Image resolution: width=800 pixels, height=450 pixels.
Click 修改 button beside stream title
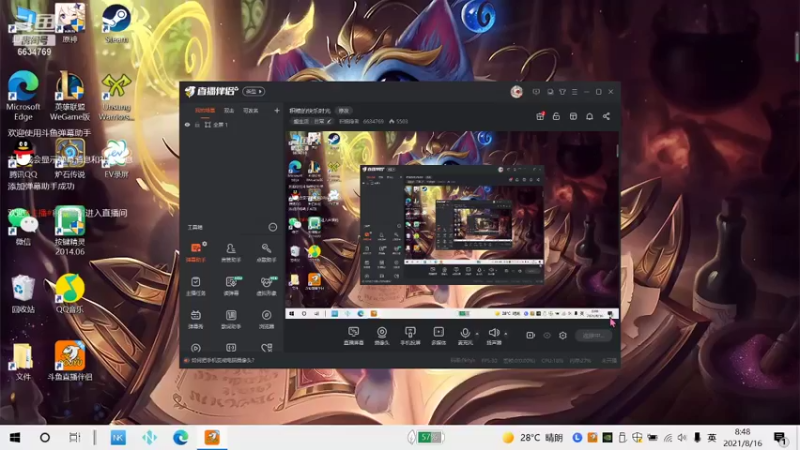point(344,111)
